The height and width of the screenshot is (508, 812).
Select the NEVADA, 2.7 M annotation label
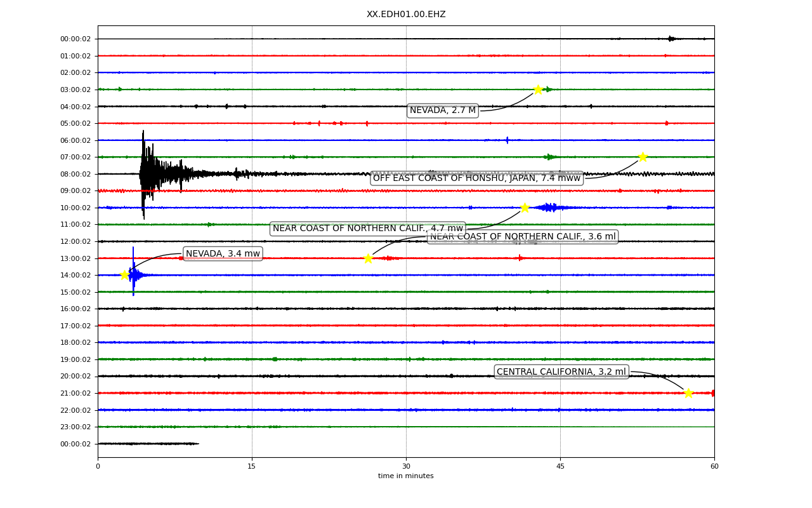[443, 110]
